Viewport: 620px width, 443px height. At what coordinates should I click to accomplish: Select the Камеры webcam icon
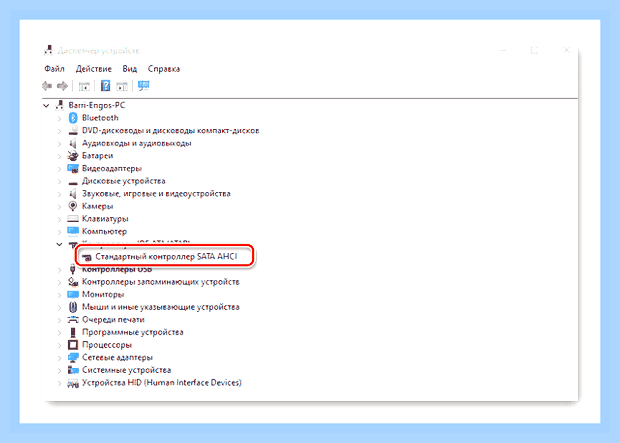coord(73,206)
